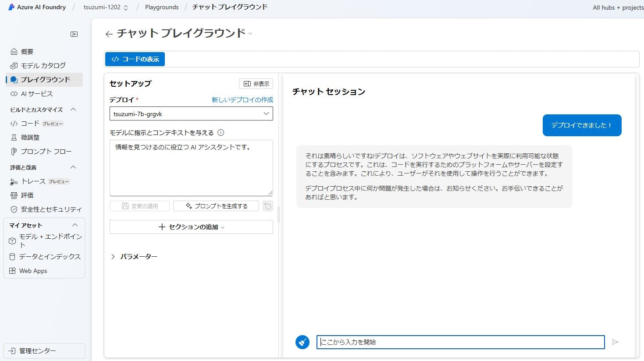The width and height of the screenshot is (644, 361).
Task: Click the チャット プレイグラウンド breadcrumb text
Action: [230, 7]
